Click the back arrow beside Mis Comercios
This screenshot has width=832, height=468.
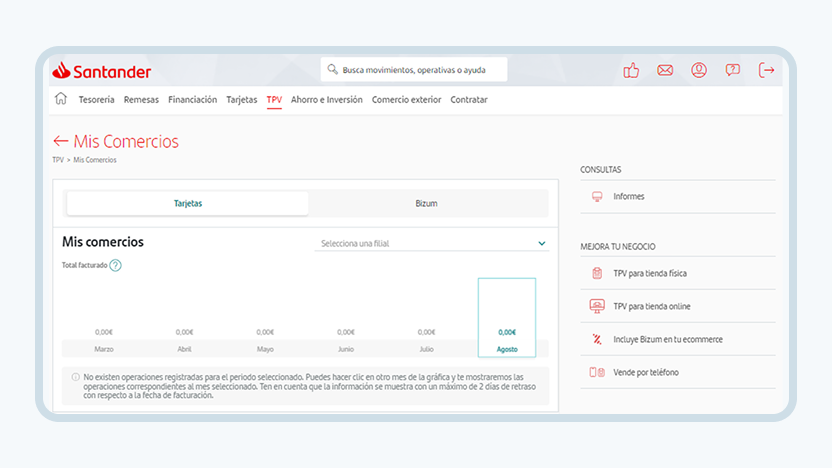coord(60,141)
